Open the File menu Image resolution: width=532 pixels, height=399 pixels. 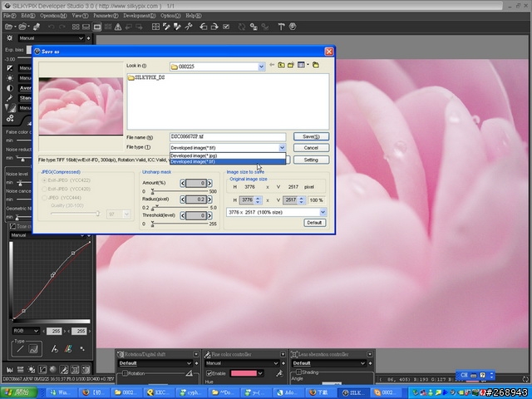[x=9, y=16]
